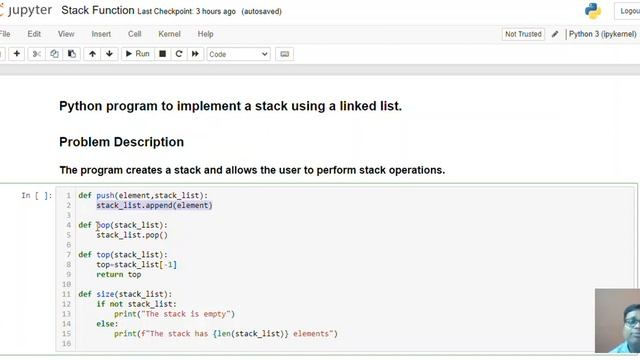This screenshot has width=640, height=360.
Task: Click the Not Trusted button
Action: 523,34
